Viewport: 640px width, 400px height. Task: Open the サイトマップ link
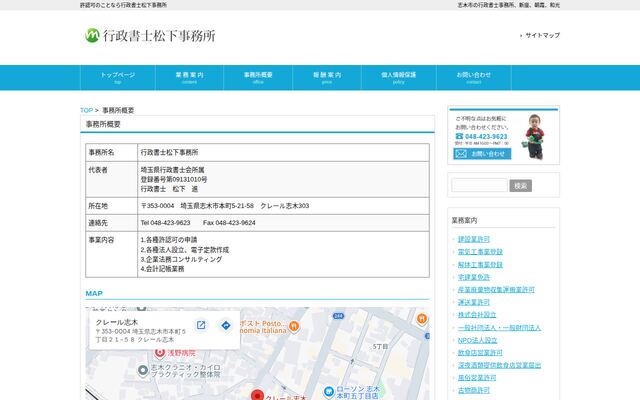[x=542, y=36]
